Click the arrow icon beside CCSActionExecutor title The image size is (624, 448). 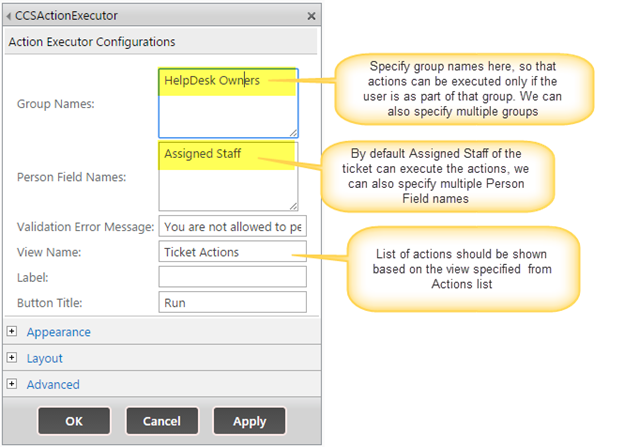pos(9,17)
